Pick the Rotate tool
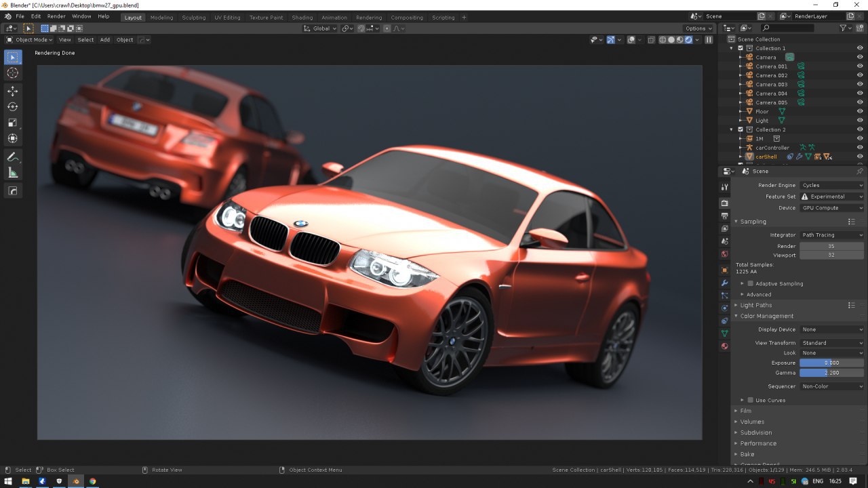 (x=12, y=106)
